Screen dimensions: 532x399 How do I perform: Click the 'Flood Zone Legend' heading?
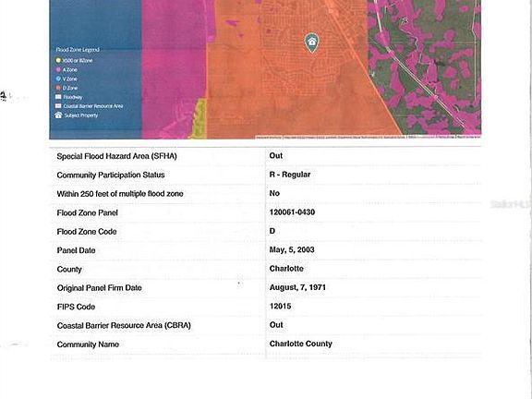coord(78,50)
